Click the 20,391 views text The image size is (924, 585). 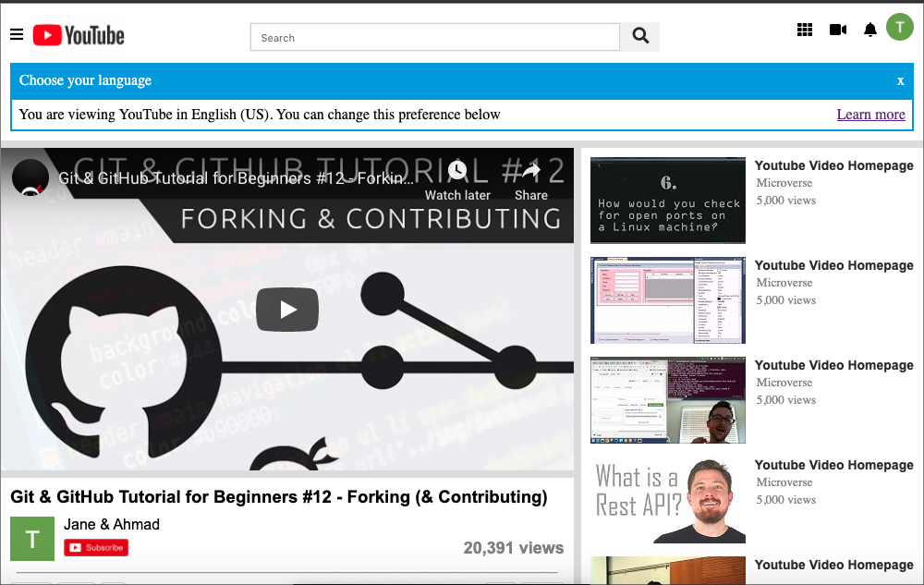(513, 548)
